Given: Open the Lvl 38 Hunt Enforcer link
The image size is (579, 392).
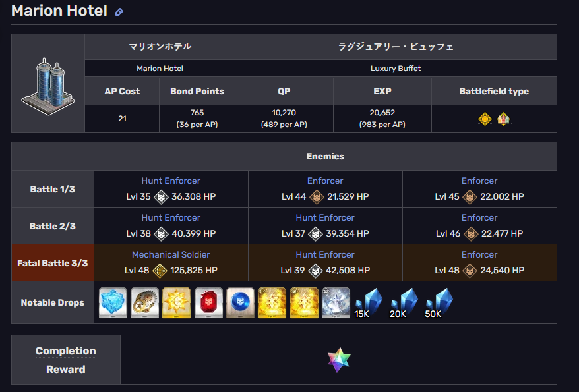Looking at the screenshot, I should tap(171, 217).
